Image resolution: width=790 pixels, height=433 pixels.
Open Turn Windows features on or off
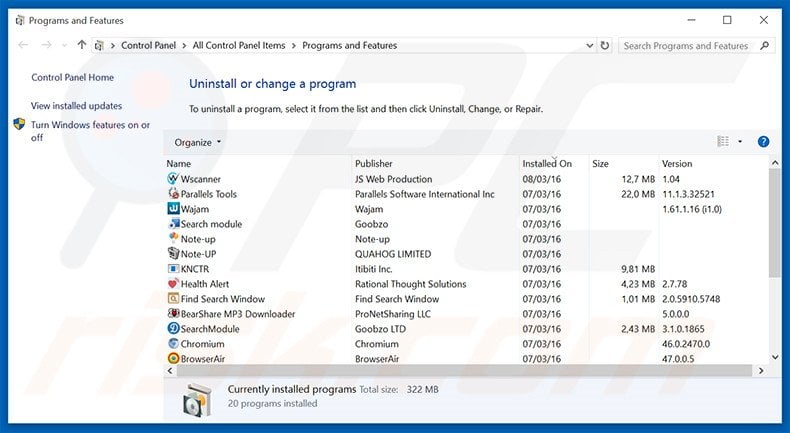click(90, 131)
